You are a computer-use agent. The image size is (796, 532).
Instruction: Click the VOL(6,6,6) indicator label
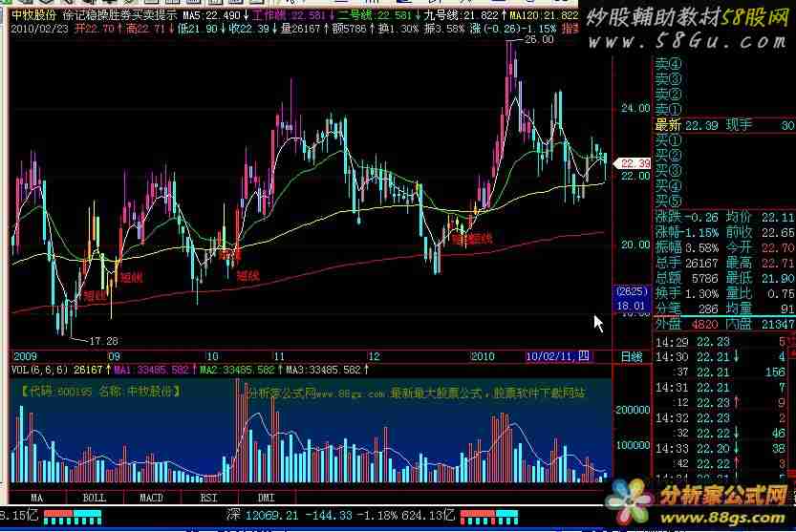39,370
